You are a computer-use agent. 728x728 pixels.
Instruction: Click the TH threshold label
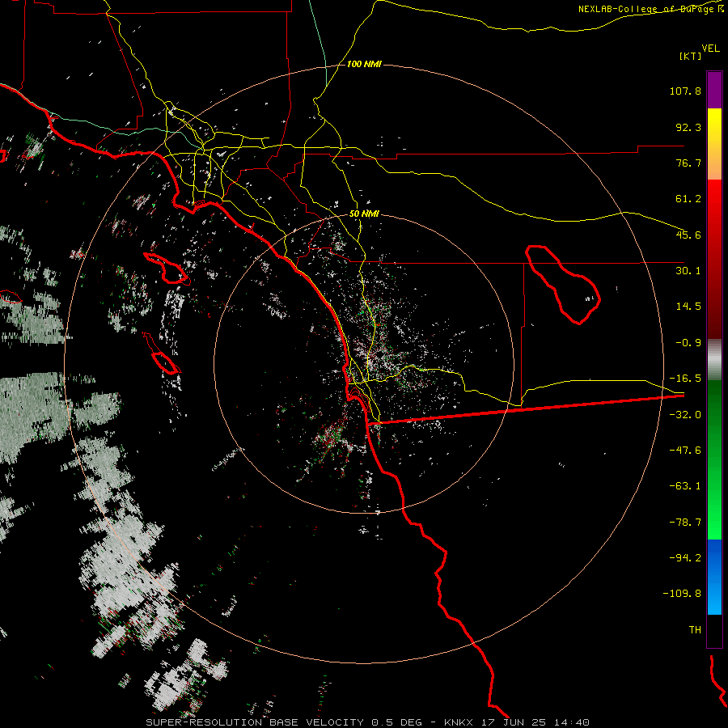(695, 630)
